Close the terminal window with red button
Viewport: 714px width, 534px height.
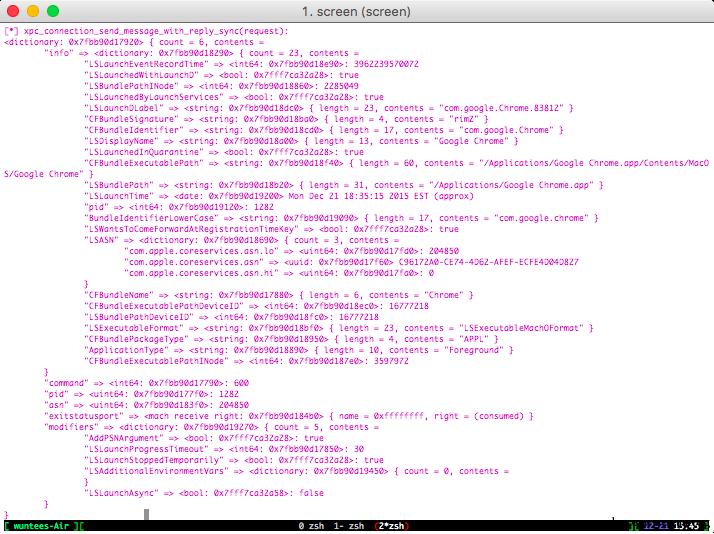[13, 11]
